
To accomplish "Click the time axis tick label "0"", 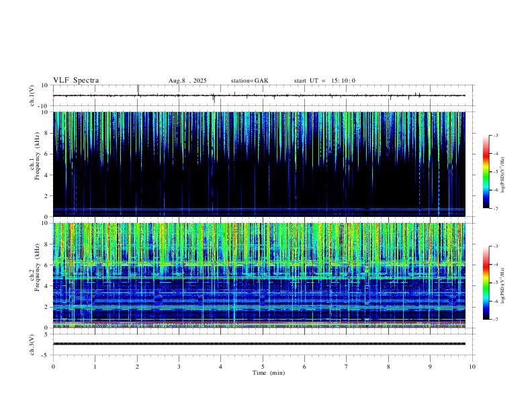I will 53,367.
